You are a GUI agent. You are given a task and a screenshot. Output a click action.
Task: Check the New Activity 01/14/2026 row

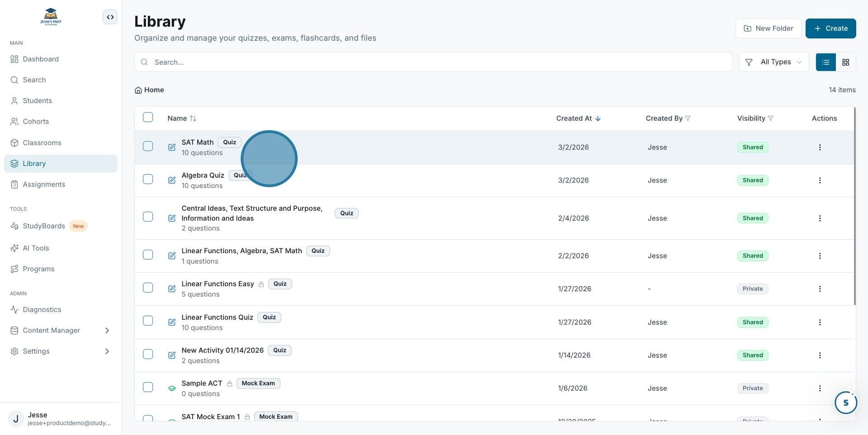coord(148,355)
